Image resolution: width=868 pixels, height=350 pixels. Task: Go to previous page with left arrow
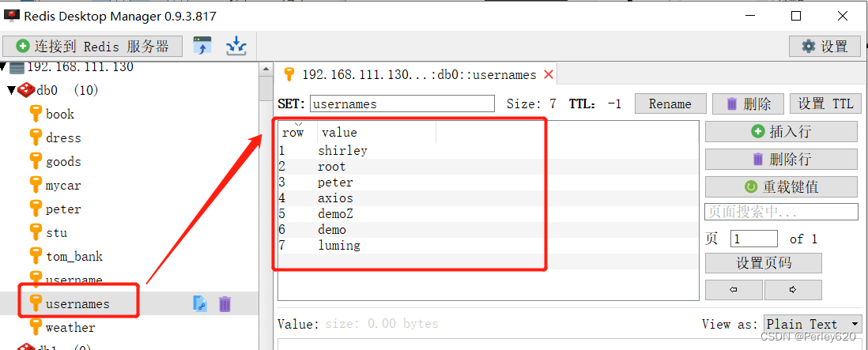click(734, 290)
